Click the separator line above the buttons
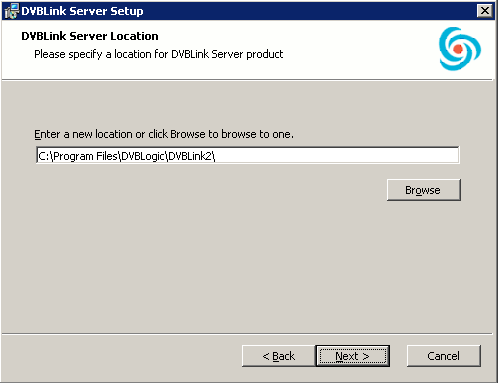This screenshot has width=498, height=383. pos(247,333)
